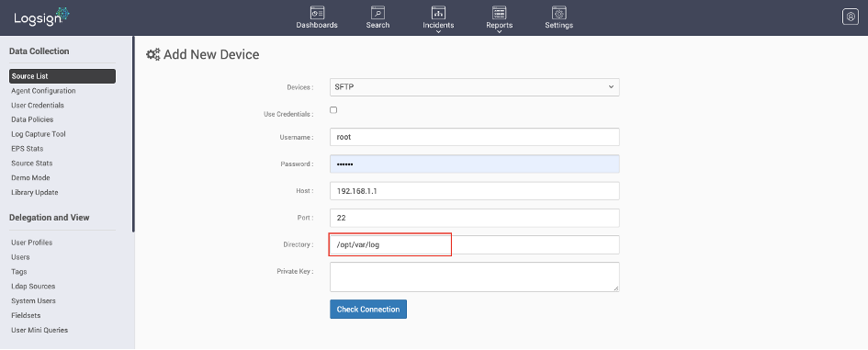Screen dimensions: 868x350
Task: Click the Check Connection button
Action: click(368, 309)
